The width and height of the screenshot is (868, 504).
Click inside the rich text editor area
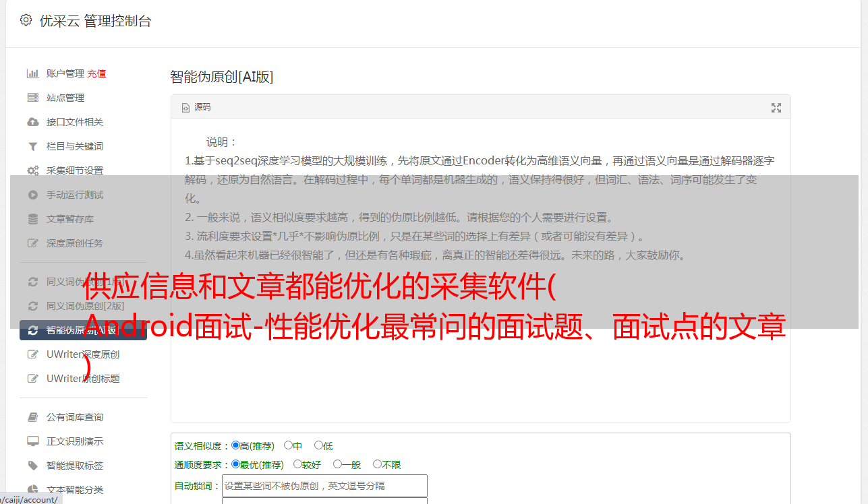click(480, 270)
